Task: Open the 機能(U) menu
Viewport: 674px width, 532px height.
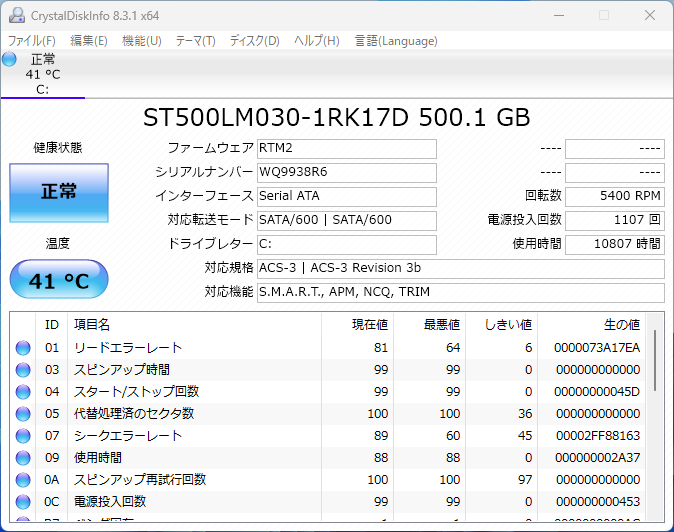Action: (141, 41)
